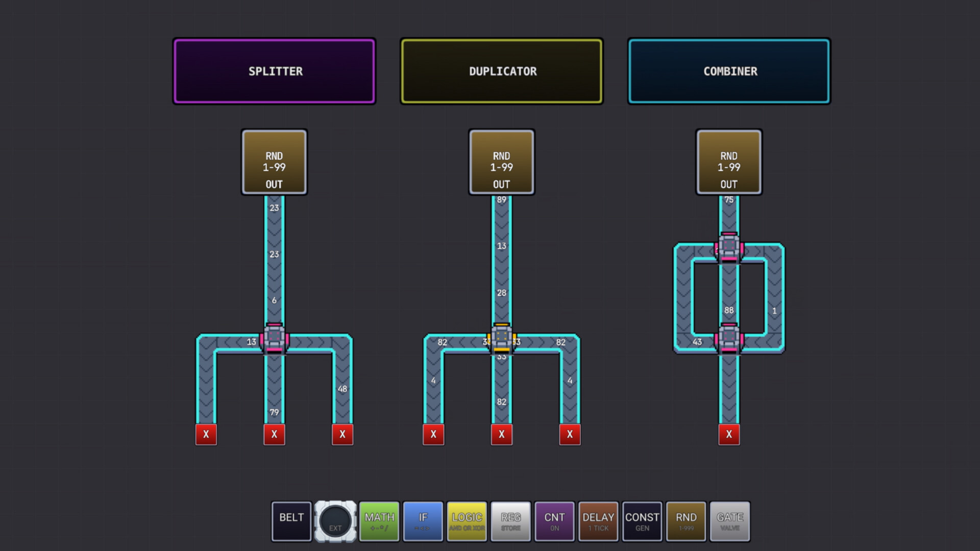The width and height of the screenshot is (980, 551).
Task: Click the DUPLICATOR header label
Action: tap(501, 71)
